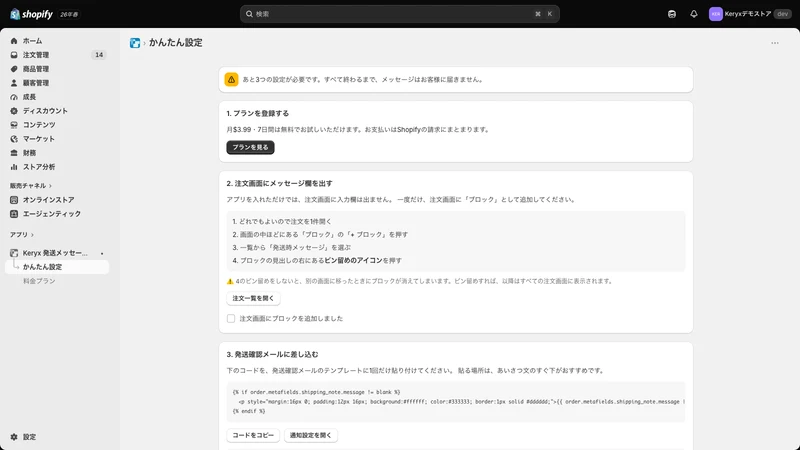Click the コードをコピー button
The image size is (800, 450).
coord(253,435)
